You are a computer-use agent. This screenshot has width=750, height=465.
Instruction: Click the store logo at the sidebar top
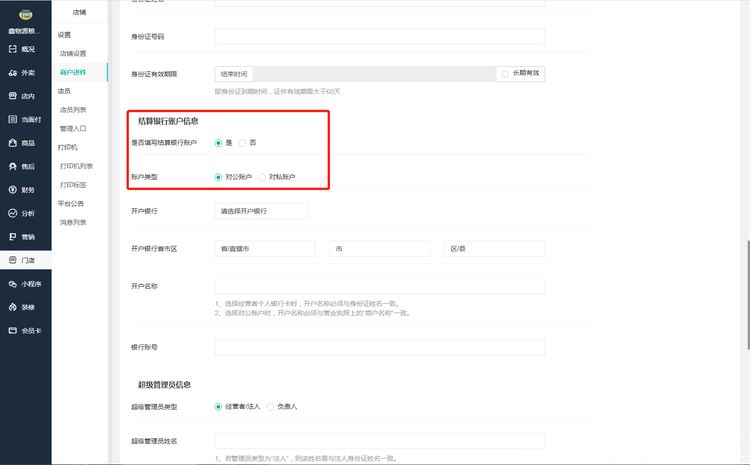[x=25, y=15]
